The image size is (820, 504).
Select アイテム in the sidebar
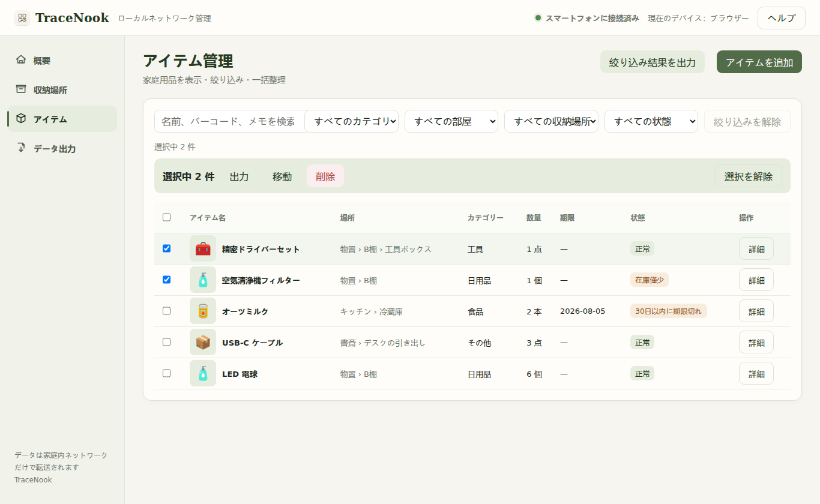pos(62,119)
